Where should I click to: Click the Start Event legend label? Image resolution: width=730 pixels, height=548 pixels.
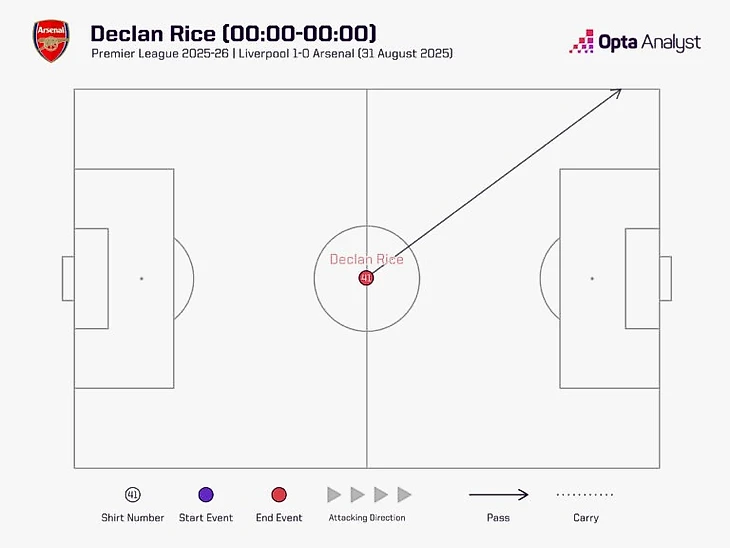coord(206,518)
